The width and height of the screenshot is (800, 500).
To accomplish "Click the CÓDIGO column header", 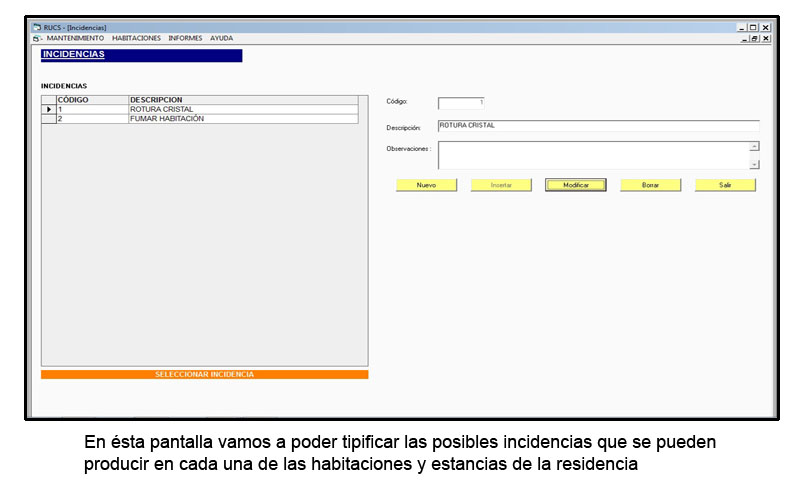I will click(92, 100).
